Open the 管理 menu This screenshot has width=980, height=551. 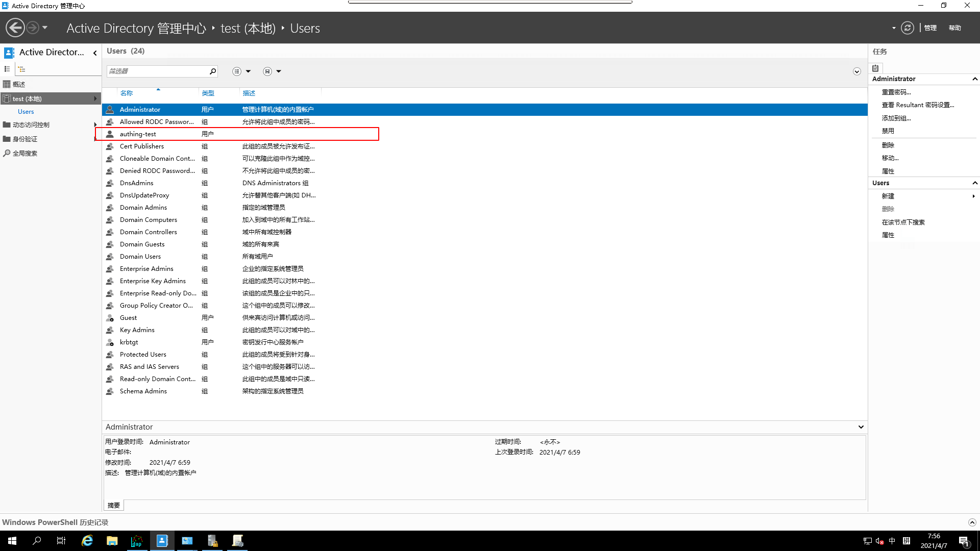pos(930,28)
